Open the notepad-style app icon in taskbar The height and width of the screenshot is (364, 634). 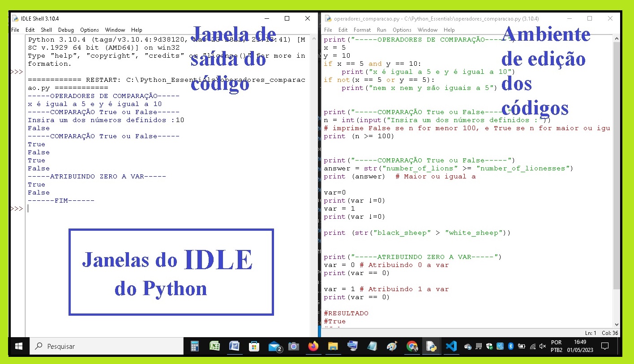(372, 346)
